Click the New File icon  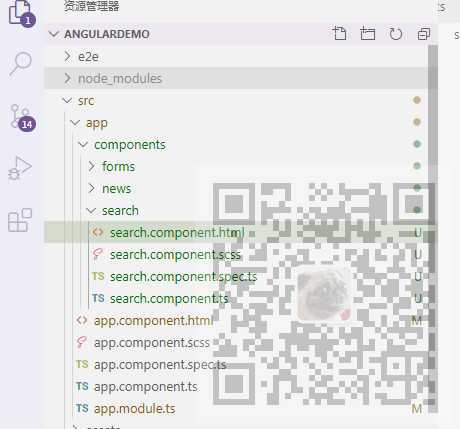point(340,34)
